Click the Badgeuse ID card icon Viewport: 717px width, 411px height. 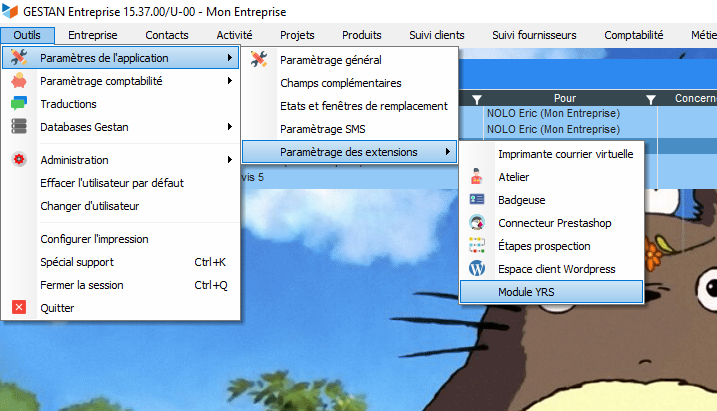477,200
